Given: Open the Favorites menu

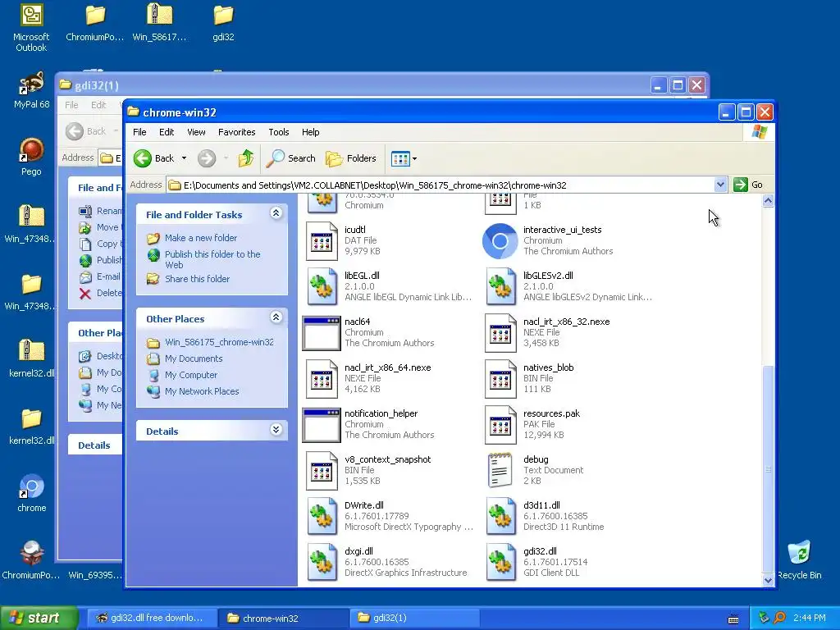Looking at the screenshot, I should click(x=236, y=132).
